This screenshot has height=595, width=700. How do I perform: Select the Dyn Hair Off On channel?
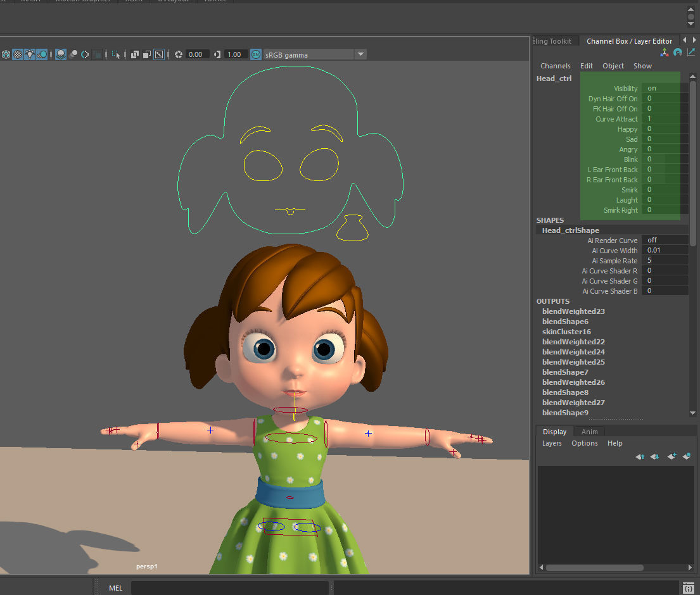tap(613, 99)
